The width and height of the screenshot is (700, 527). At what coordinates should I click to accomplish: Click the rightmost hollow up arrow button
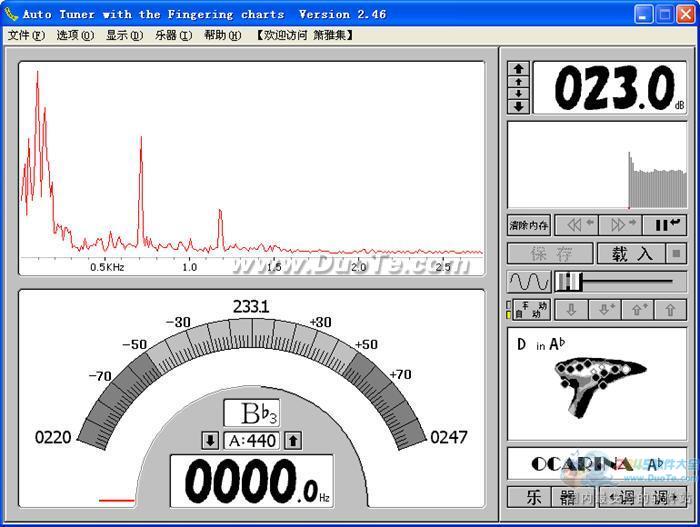click(670, 310)
